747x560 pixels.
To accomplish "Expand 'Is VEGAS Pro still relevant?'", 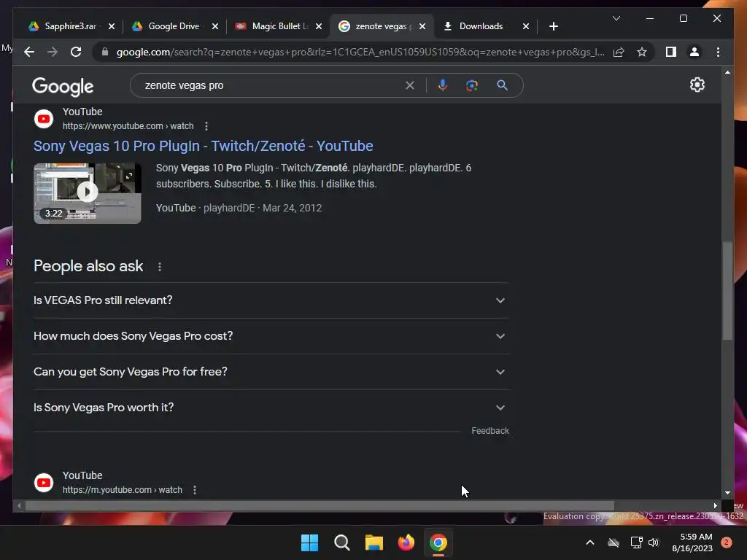I will [271, 300].
